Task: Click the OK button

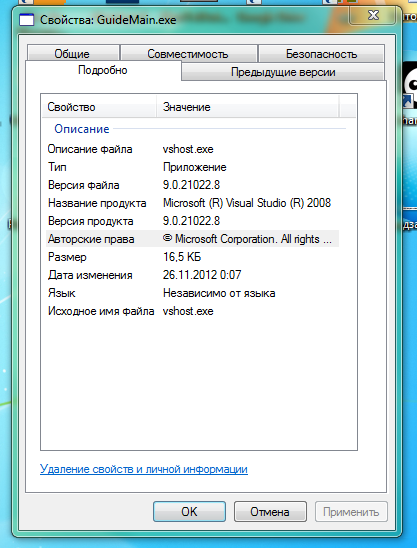Action: pyautogui.click(x=189, y=512)
